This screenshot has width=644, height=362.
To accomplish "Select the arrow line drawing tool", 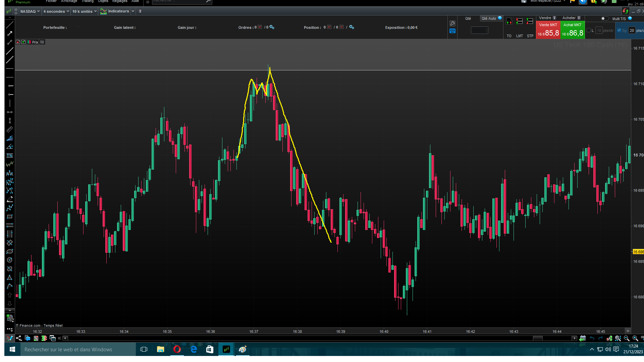I will (x=10, y=34).
